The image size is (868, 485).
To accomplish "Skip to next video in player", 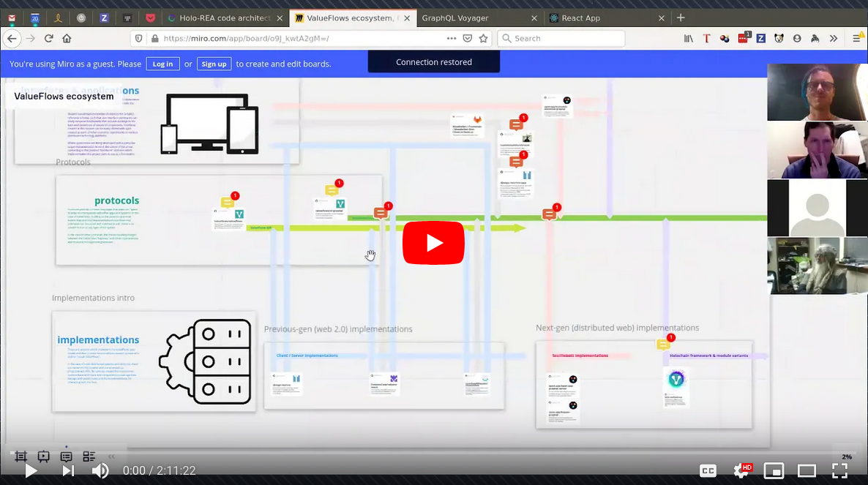I will pos(68,470).
